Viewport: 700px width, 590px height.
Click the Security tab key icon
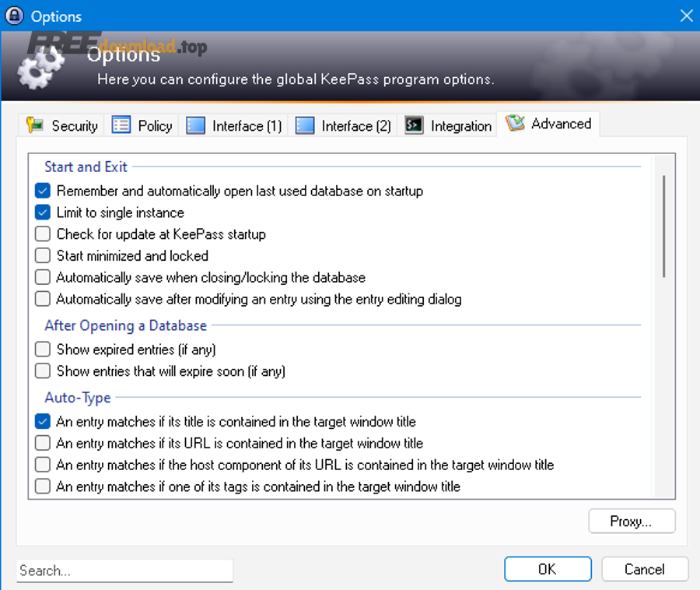35,125
